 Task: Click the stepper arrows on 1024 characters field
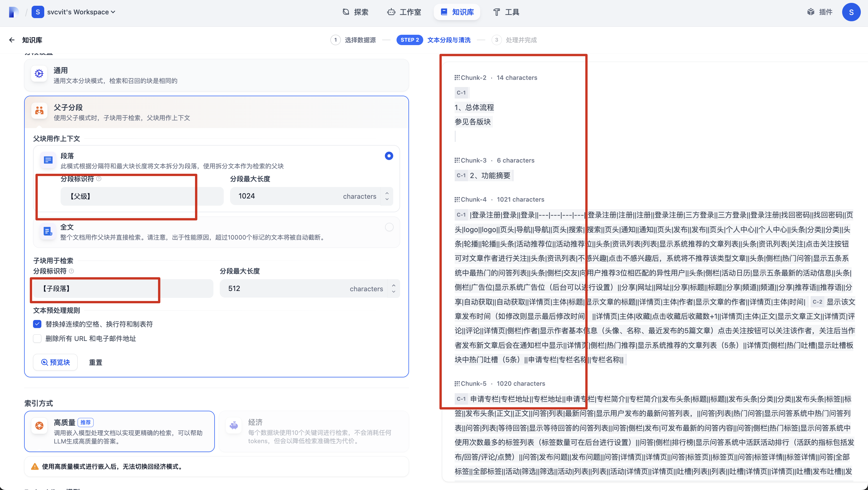click(x=387, y=196)
